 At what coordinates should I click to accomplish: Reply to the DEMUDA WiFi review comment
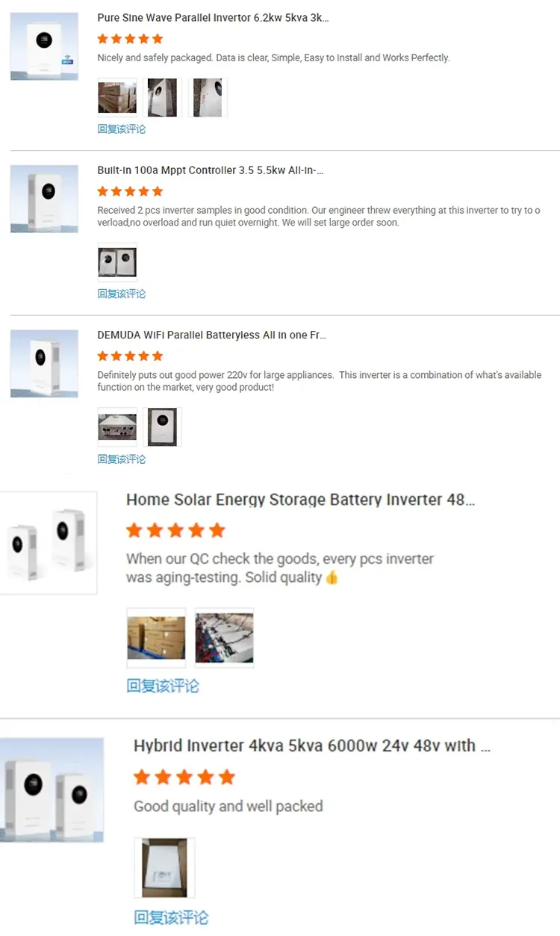click(121, 459)
